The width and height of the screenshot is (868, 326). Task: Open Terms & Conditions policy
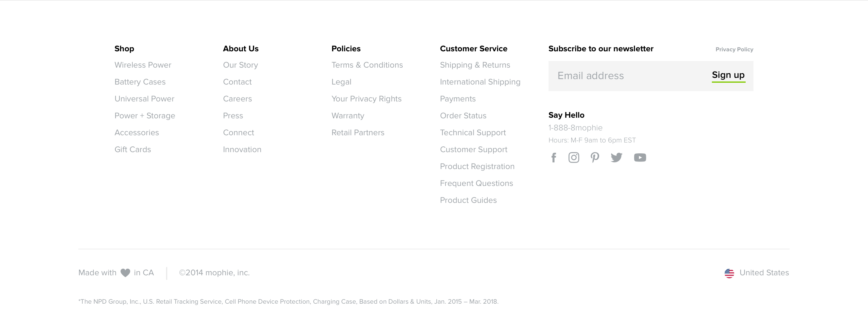click(x=367, y=65)
